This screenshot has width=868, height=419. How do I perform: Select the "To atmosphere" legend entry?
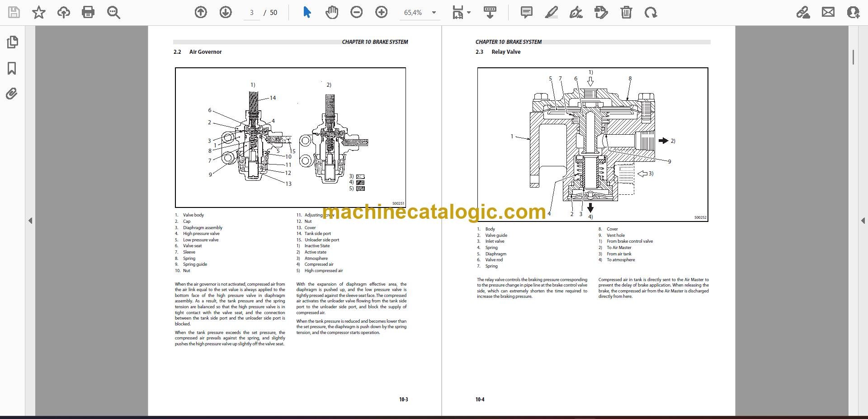pos(621,260)
